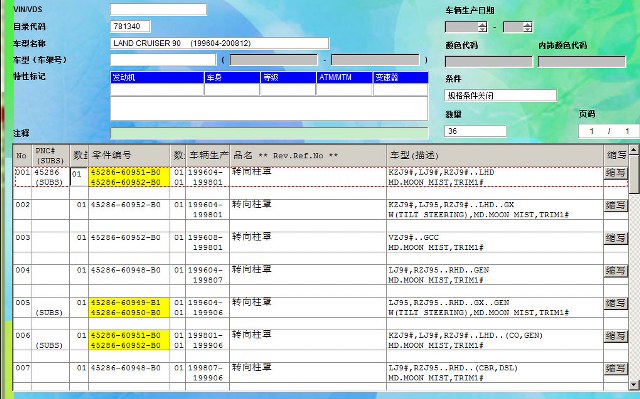Click the PNC# (SUBS) column header

click(50, 155)
